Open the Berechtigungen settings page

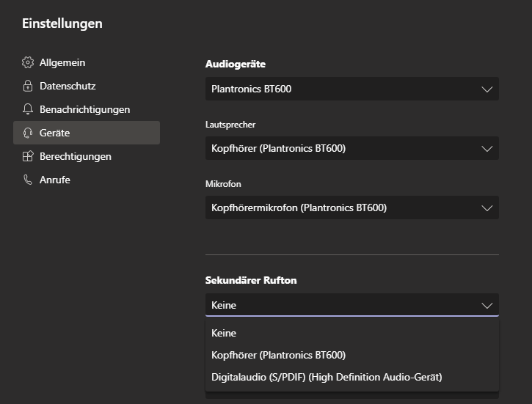coord(75,156)
